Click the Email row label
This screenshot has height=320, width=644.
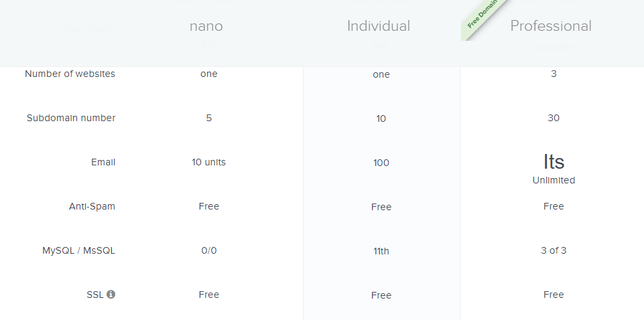pos(103,163)
